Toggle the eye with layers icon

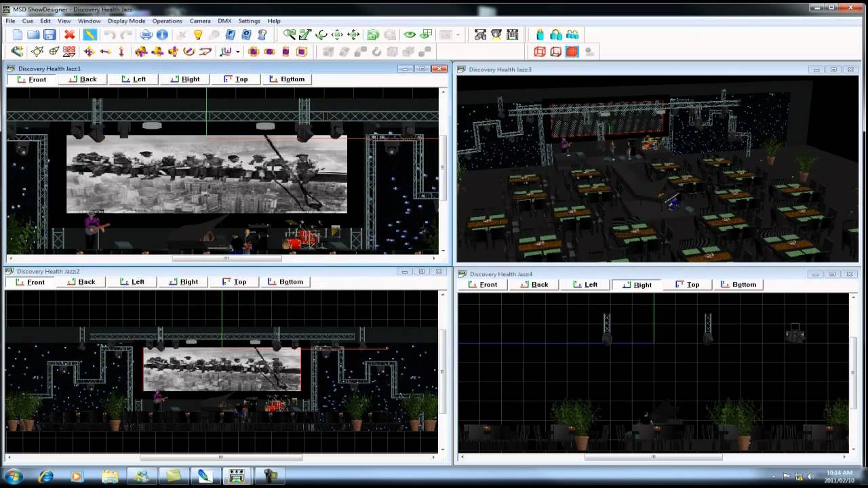click(426, 35)
